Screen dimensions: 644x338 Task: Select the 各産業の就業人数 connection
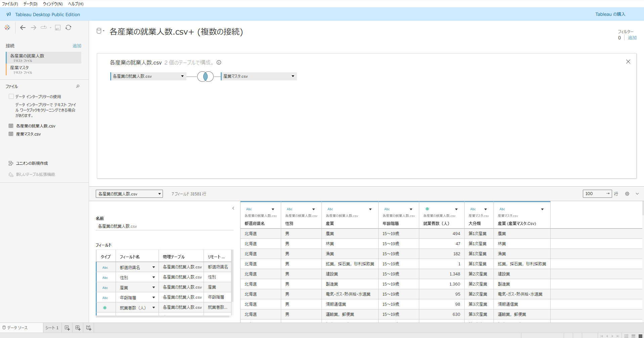point(44,58)
